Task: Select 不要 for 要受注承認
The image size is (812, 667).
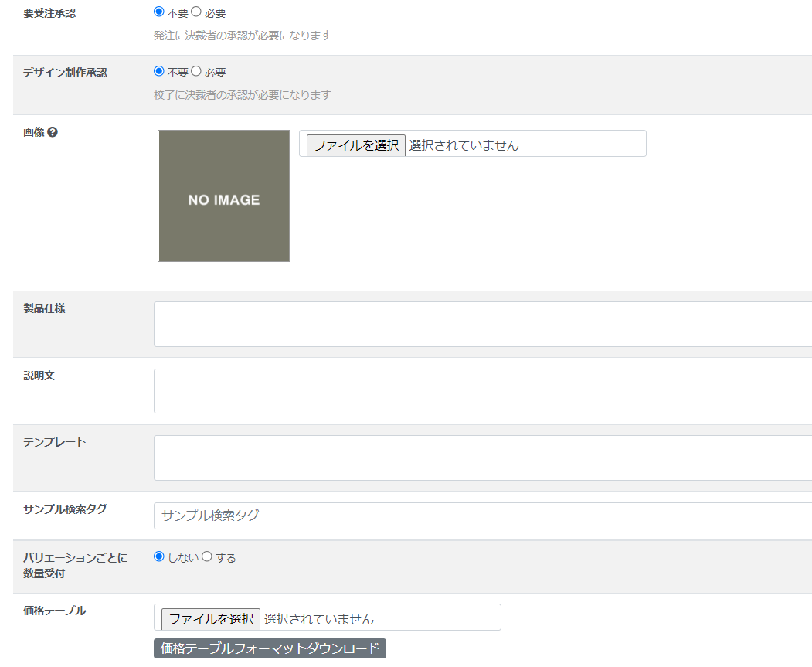Action: (159, 12)
